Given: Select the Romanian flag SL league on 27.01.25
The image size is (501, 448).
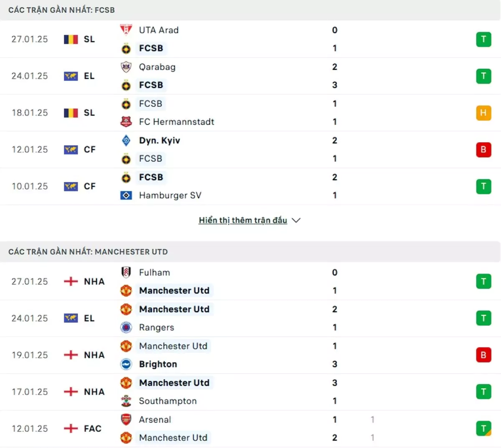Looking at the screenshot, I should 79,39.
